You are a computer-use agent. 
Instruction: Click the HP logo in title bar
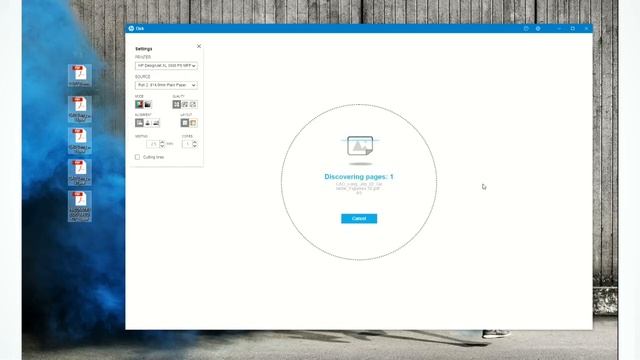(x=131, y=29)
